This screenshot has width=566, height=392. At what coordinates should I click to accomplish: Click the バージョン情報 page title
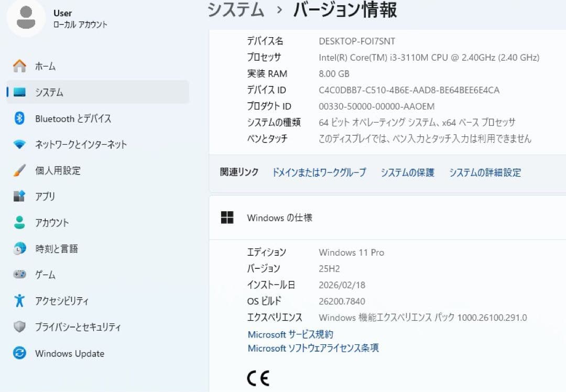345,9
